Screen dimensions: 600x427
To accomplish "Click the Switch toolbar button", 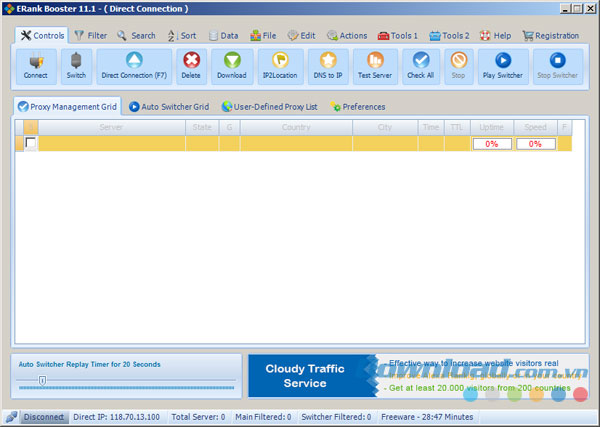I will (x=76, y=67).
